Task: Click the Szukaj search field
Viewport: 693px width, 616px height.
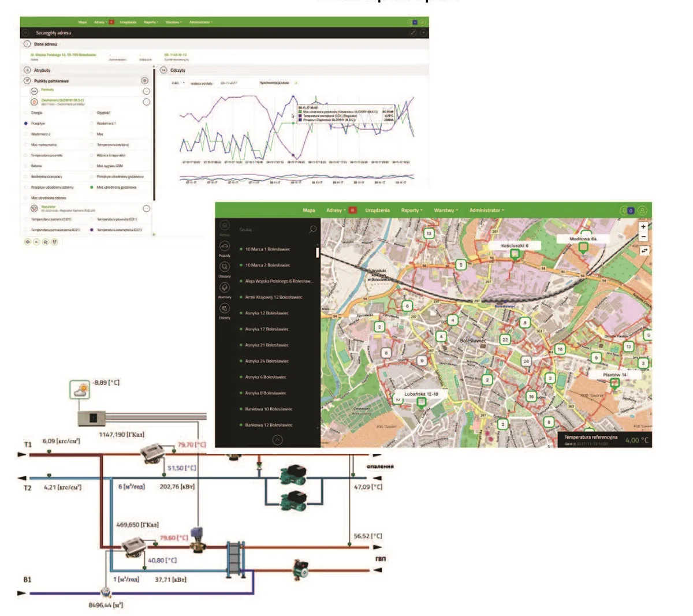Action: click(271, 230)
